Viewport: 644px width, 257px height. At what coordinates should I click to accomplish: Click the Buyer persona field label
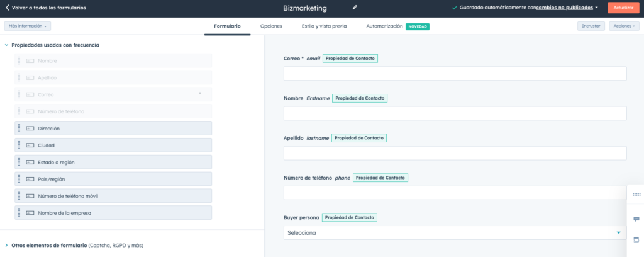[x=301, y=217]
